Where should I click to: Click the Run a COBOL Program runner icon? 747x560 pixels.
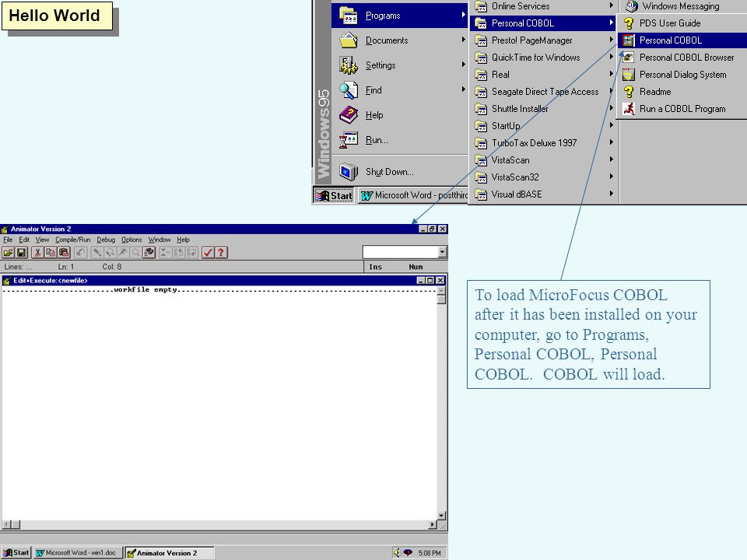(x=629, y=109)
